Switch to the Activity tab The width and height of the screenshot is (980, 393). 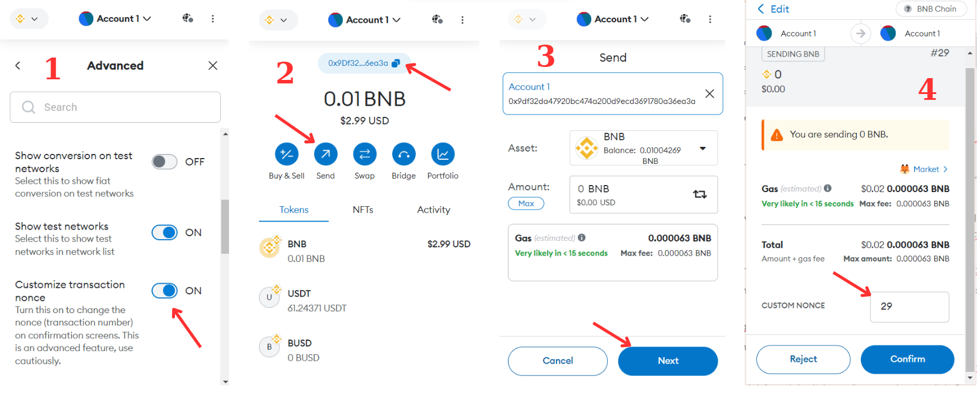tap(433, 210)
